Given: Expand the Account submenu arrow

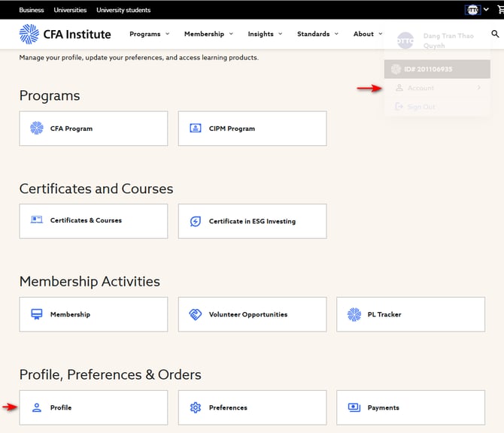Looking at the screenshot, I should point(479,87).
